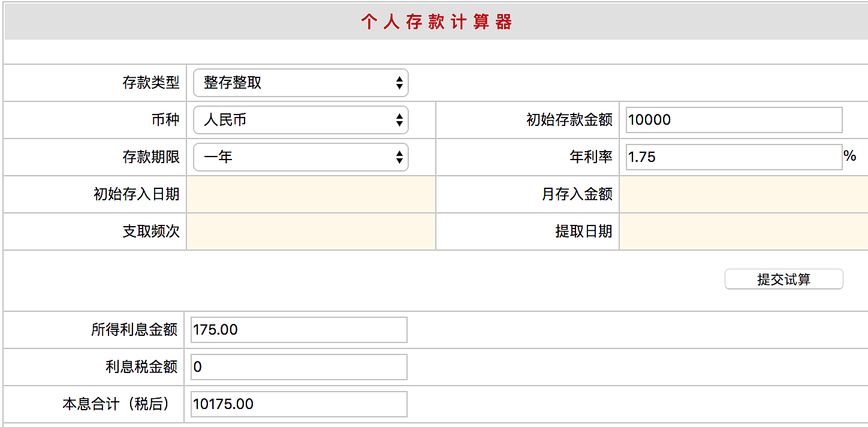Screen dimensions: 868x427
Task: Open the 存款类型 dropdown showing 整存整取
Action: point(300,83)
